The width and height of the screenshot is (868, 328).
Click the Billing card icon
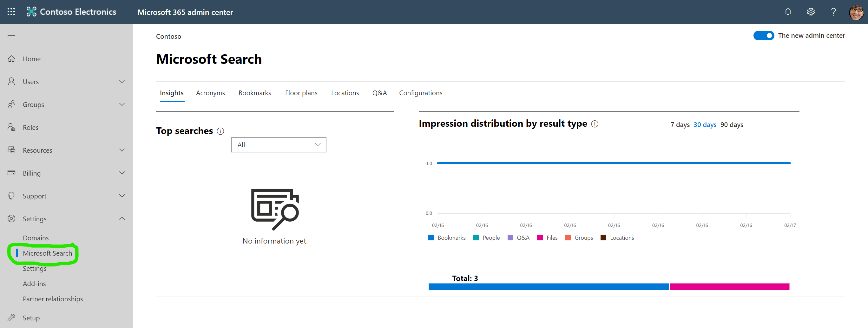11,173
